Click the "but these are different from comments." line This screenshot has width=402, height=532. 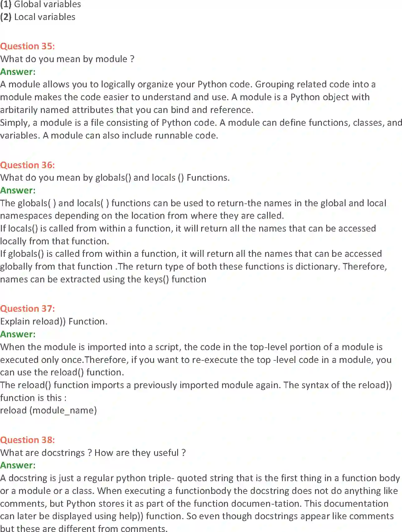point(84,528)
